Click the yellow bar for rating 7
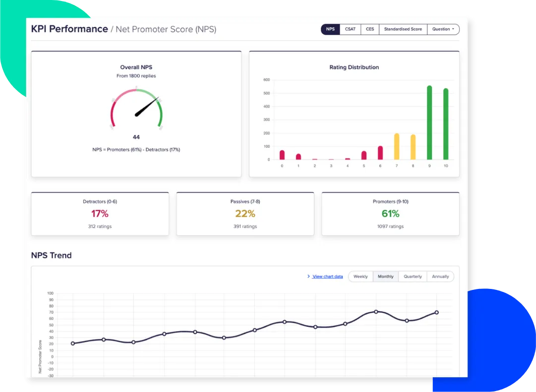 (x=396, y=146)
